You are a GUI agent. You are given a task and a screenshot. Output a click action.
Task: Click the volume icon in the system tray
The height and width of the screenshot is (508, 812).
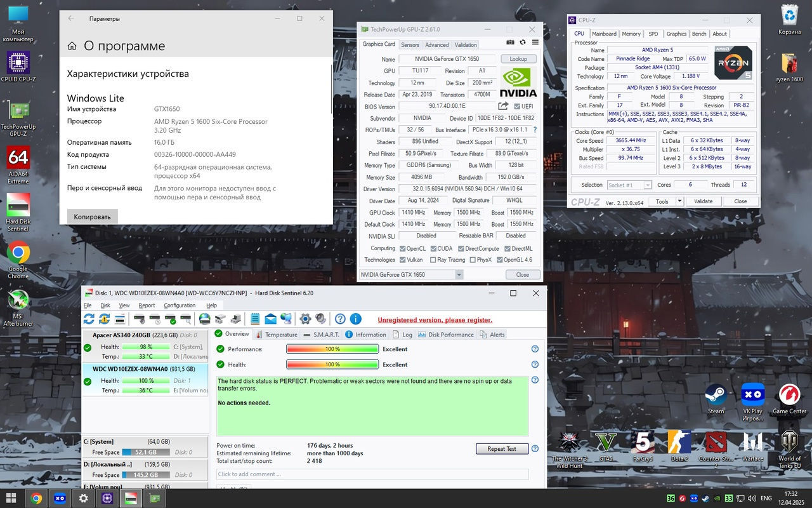click(x=751, y=498)
